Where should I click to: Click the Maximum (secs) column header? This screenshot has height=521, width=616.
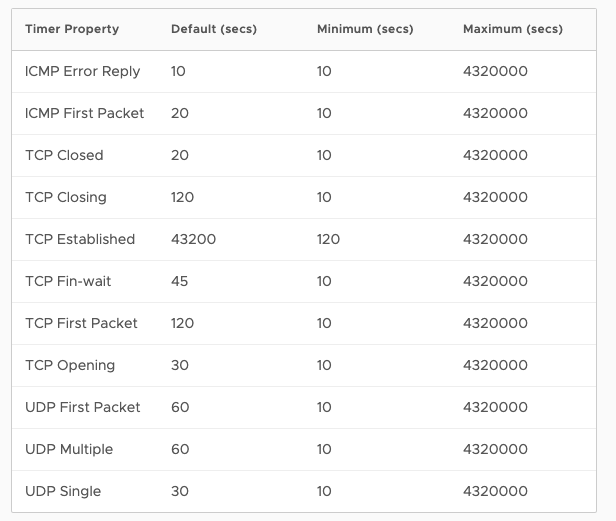pyautogui.click(x=513, y=29)
